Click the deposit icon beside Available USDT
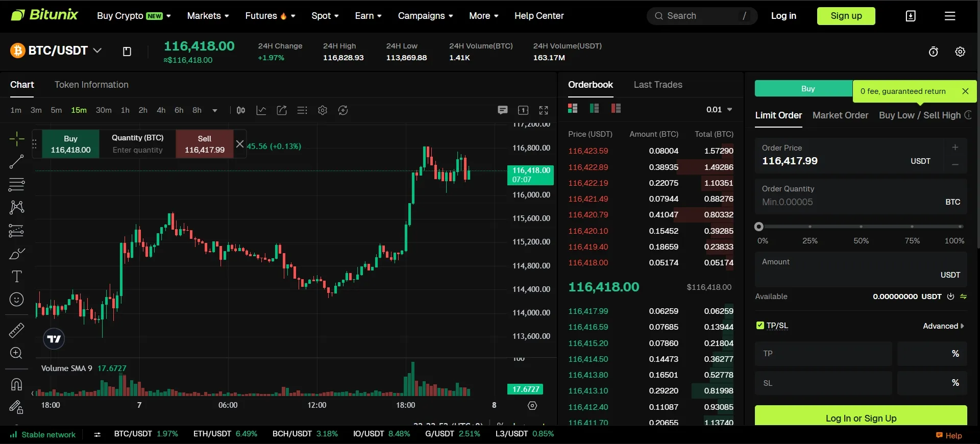 (950, 297)
